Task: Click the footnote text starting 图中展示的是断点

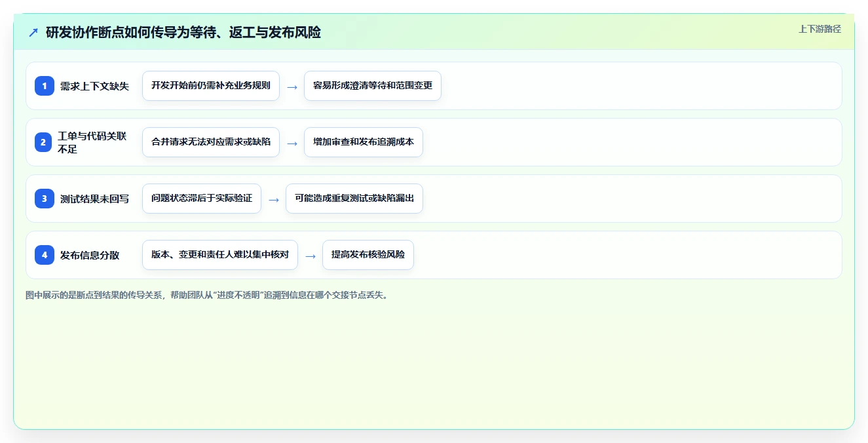Action: click(207, 295)
